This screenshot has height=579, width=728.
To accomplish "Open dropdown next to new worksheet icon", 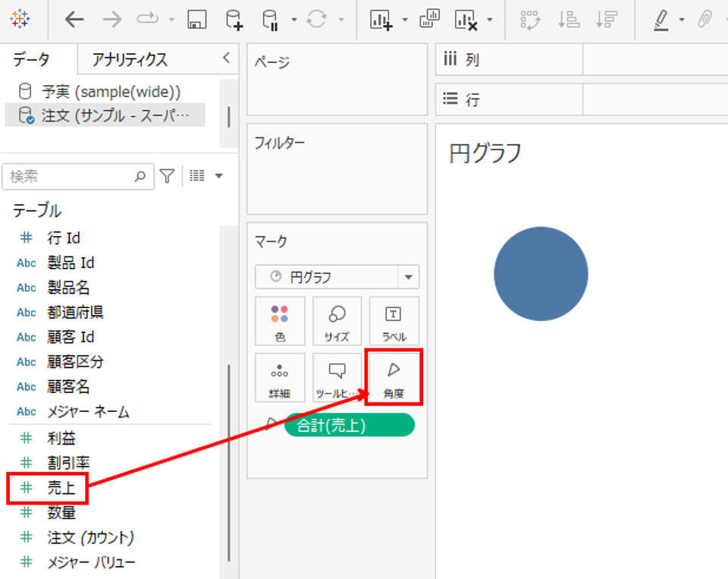I will [405, 20].
